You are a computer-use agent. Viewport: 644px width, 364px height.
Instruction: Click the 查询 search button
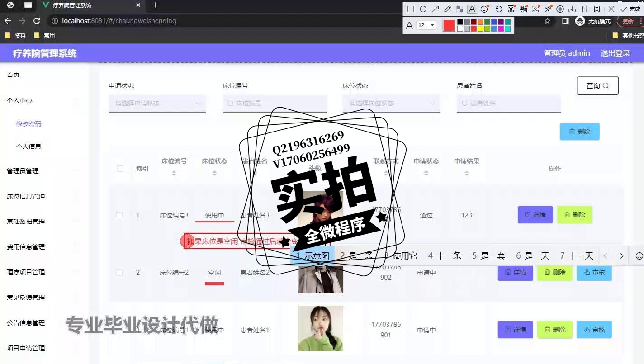(597, 85)
